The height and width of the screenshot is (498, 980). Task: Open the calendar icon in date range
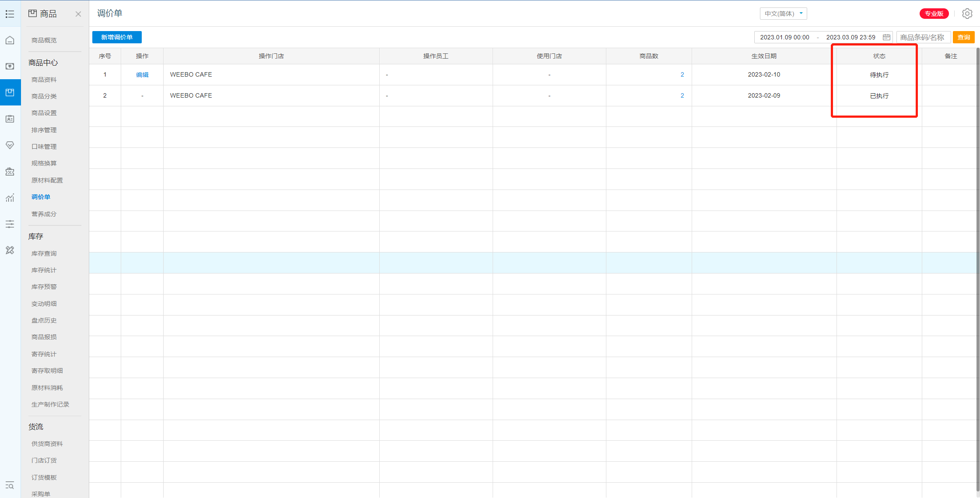(x=886, y=37)
